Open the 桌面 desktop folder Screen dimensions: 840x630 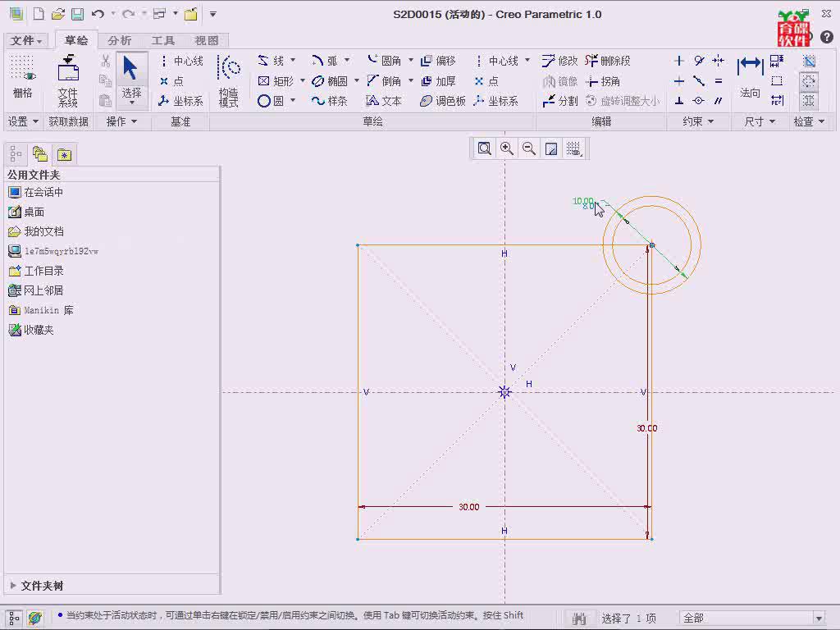(x=26, y=212)
